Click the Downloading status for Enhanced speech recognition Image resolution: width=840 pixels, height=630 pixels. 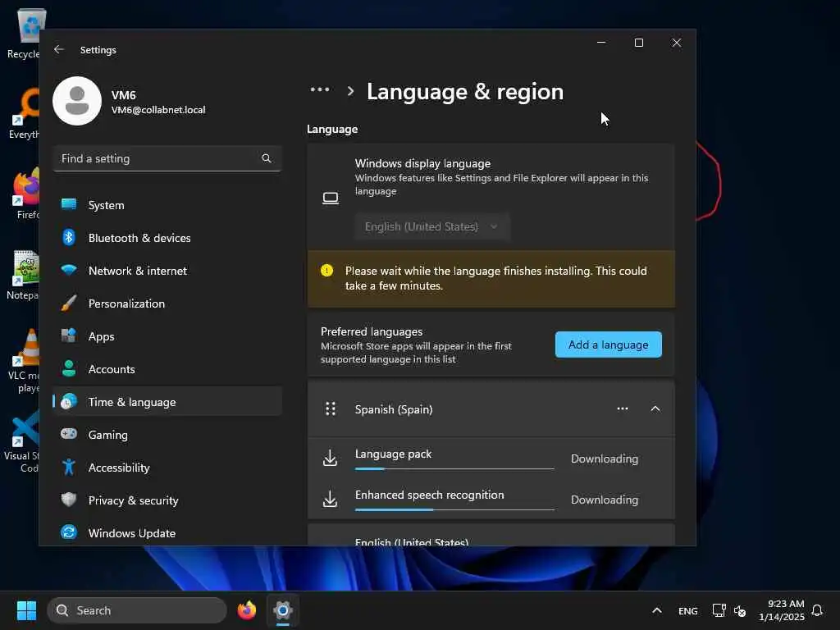point(605,500)
